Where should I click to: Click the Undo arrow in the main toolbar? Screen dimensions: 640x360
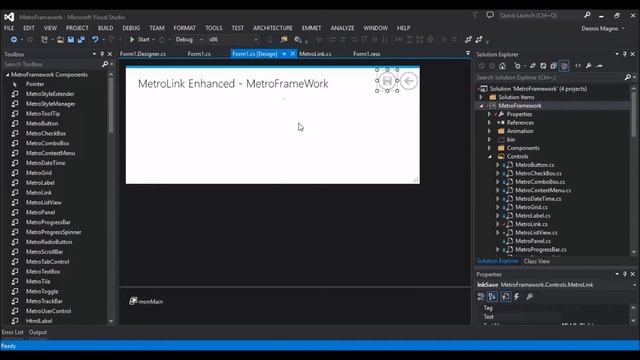click(x=95, y=40)
